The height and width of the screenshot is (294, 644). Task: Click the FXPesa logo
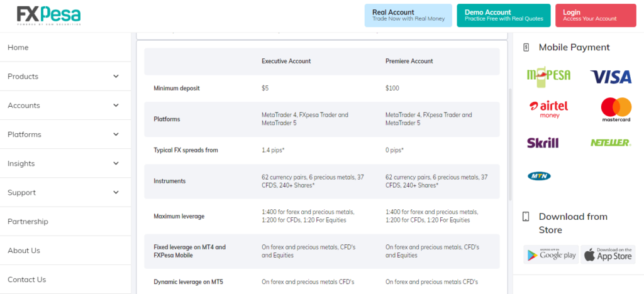[x=48, y=16]
